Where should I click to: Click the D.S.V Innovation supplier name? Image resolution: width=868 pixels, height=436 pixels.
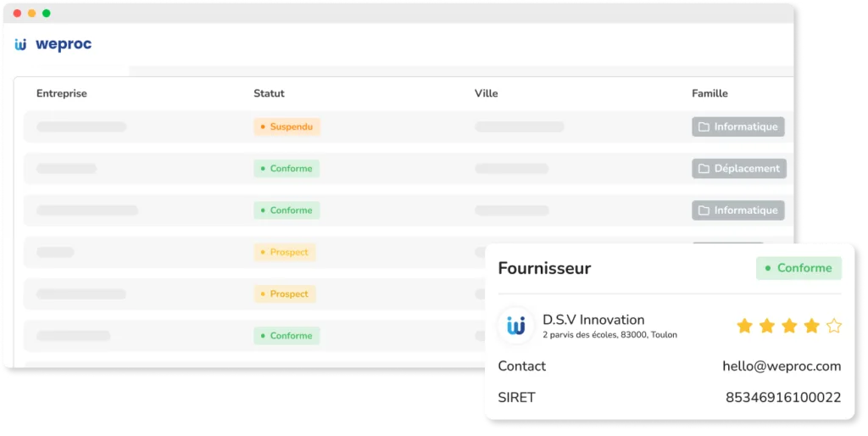point(593,320)
